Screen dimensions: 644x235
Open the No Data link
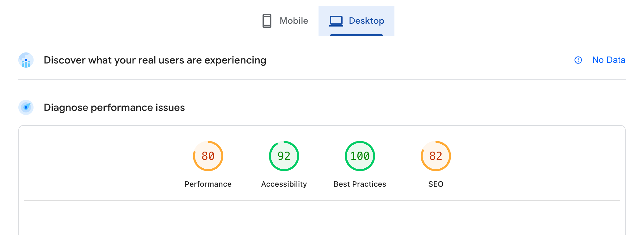pos(608,60)
